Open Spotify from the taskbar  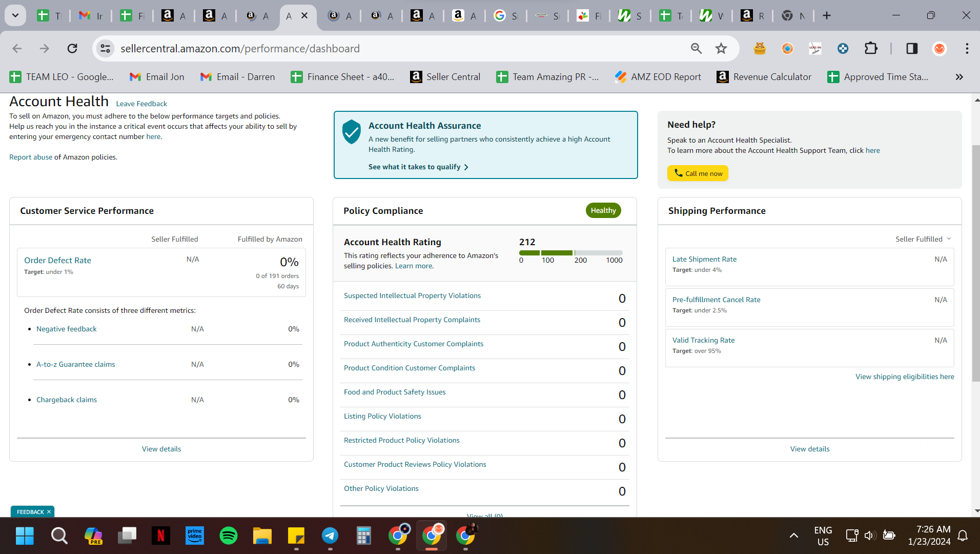[x=229, y=536]
